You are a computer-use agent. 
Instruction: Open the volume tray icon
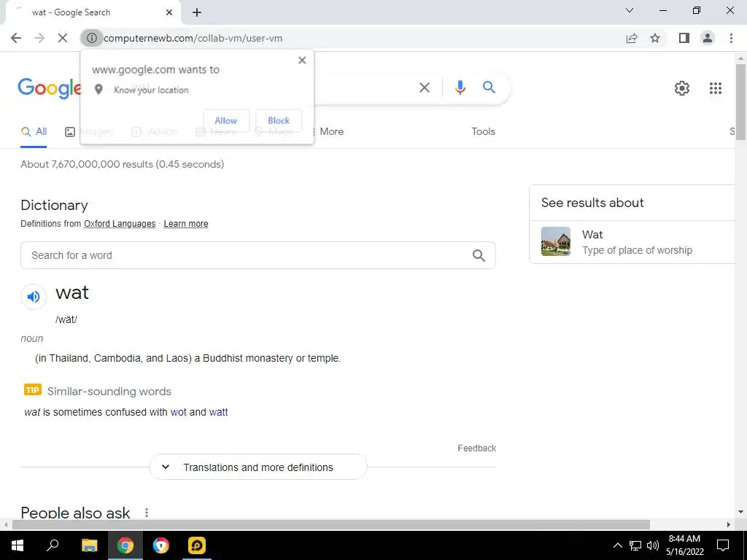(652, 545)
